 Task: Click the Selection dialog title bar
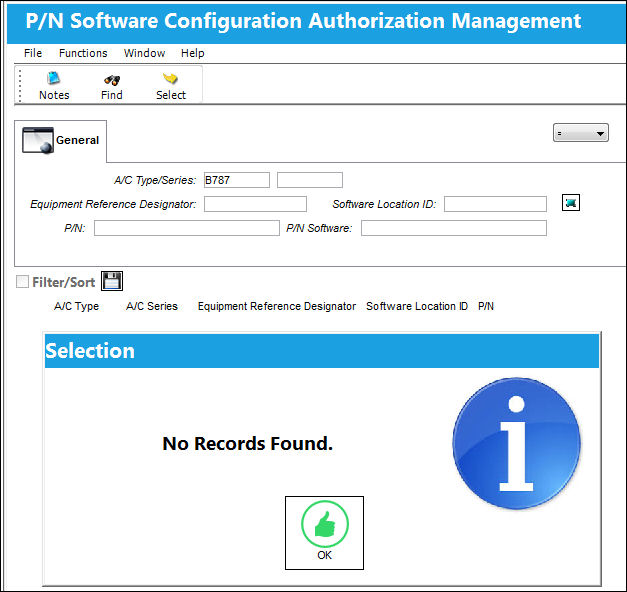pos(322,351)
